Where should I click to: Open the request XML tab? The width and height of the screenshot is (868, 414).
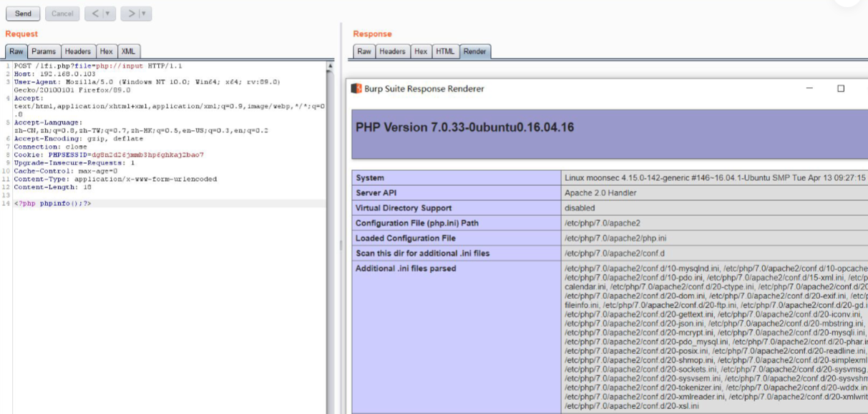click(128, 51)
